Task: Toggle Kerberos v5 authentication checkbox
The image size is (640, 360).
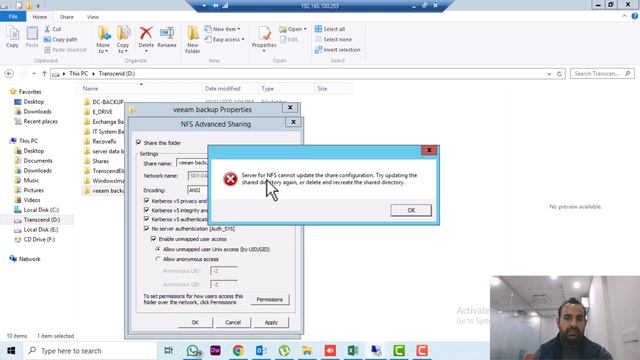Action: tap(147, 219)
